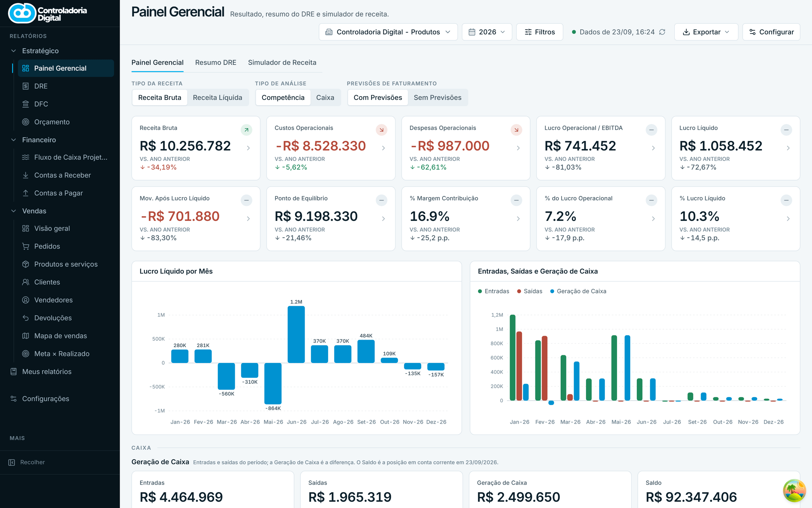Expand Lucro Operacional / EBITDA card chevron

pyautogui.click(x=653, y=148)
